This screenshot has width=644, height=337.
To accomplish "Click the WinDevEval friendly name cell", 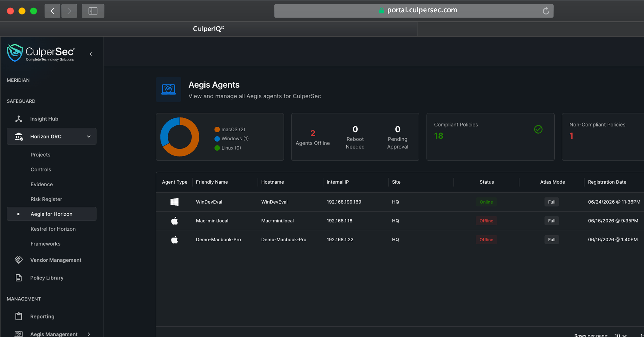I will [x=209, y=202].
